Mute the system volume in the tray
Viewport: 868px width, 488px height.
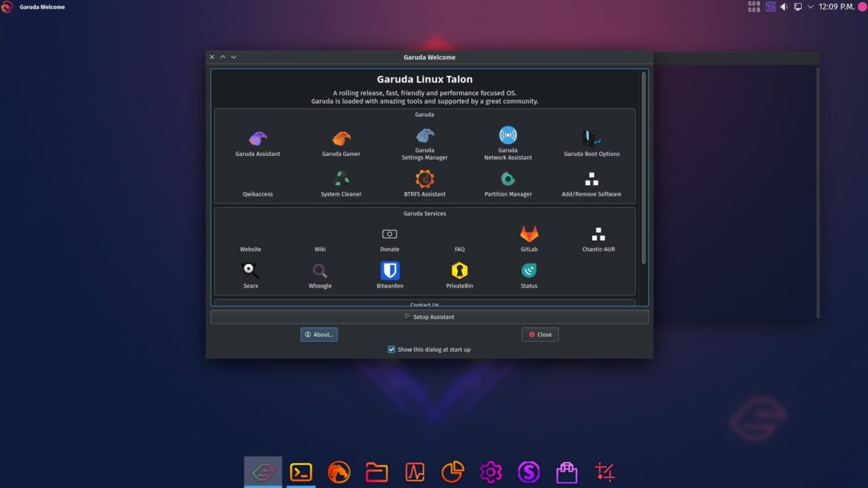tap(784, 7)
